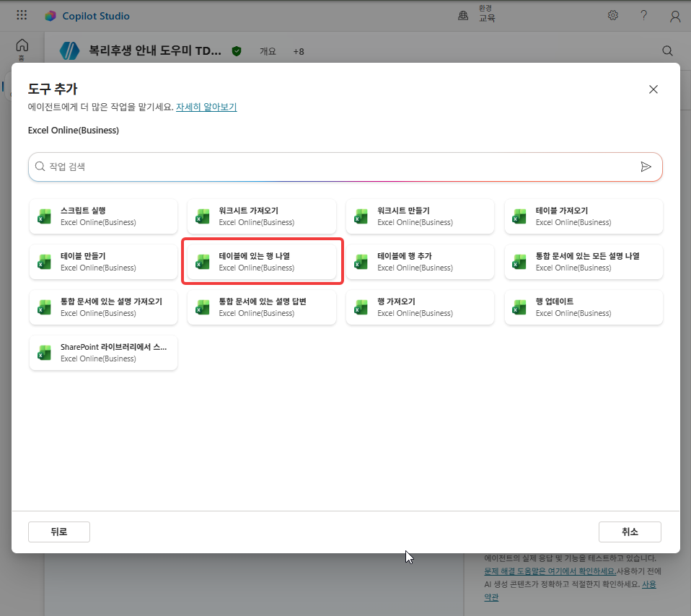Screen dimensions: 691x616
Task: Select the 워크시트 가져오기 action card
Action: point(262,216)
